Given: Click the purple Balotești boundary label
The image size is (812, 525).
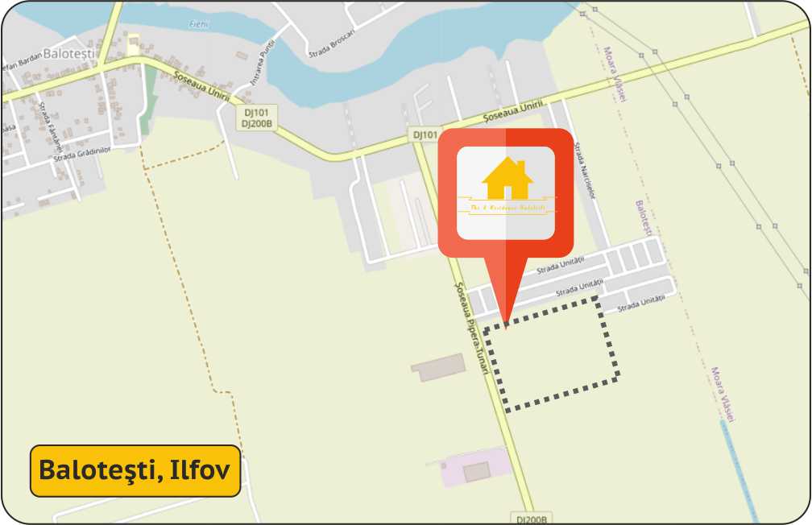Looking at the screenshot, I should point(642,218).
